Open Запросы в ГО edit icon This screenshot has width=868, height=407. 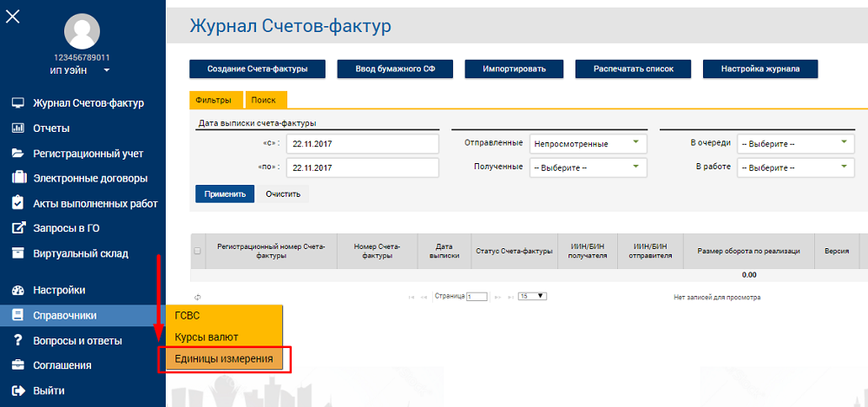19,228
